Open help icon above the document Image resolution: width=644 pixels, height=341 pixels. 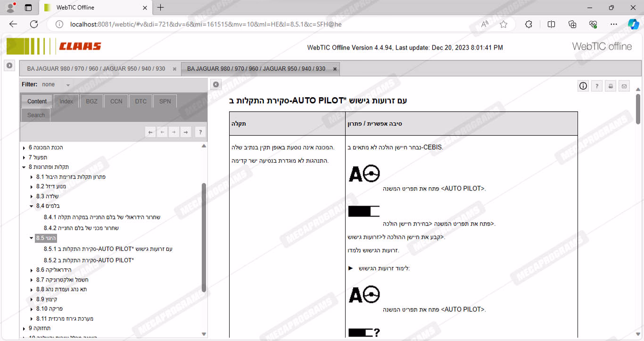[597, 86]
